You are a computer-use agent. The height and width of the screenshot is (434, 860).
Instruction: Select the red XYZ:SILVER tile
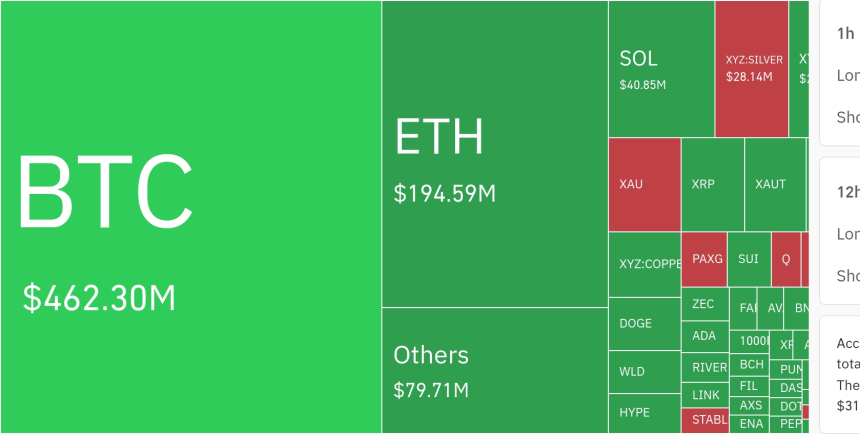pyautogui.click(x=751, y=69)
